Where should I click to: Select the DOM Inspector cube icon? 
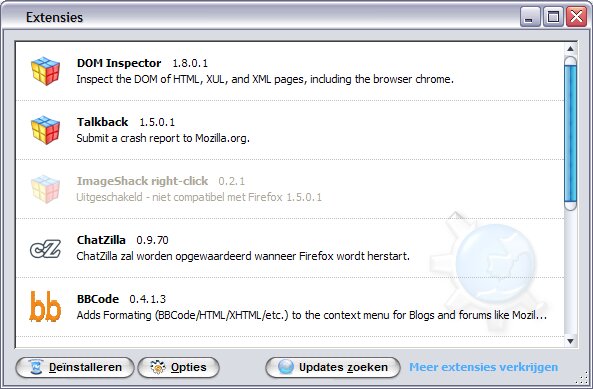click(x=45, y=71)
